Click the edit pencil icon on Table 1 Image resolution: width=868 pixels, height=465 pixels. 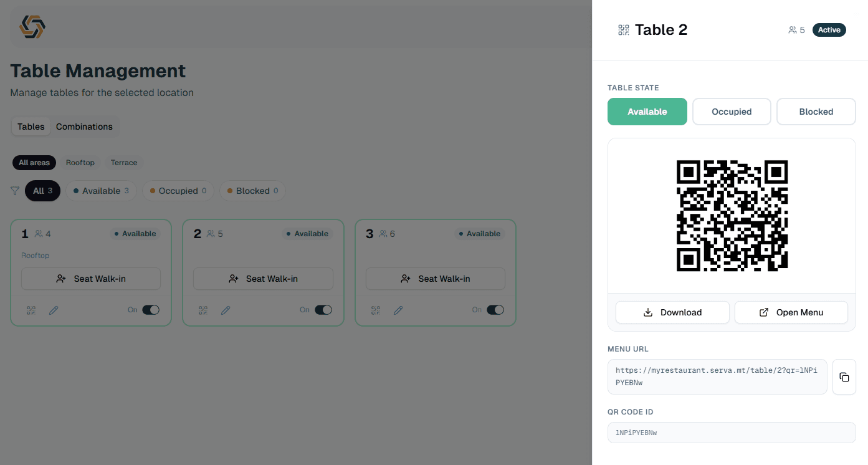coord(53,310)
